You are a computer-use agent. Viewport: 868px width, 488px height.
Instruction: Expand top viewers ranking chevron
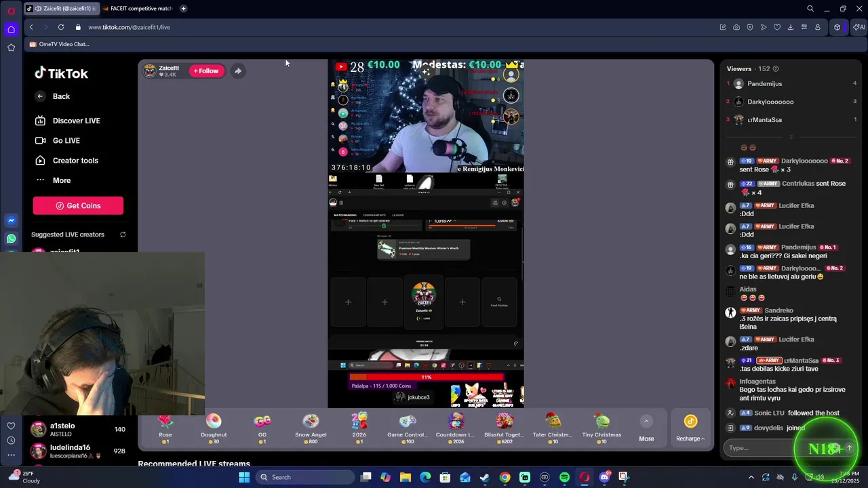(x=791, y=137)
